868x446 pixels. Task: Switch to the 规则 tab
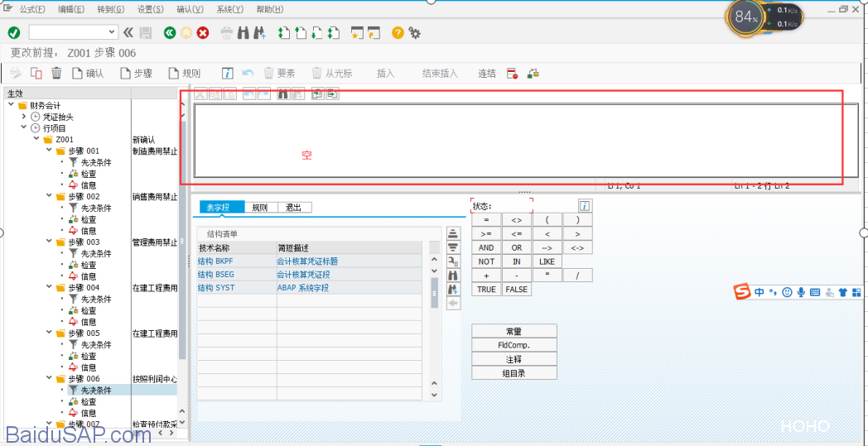pyautogui.click(x=261, y=208)
